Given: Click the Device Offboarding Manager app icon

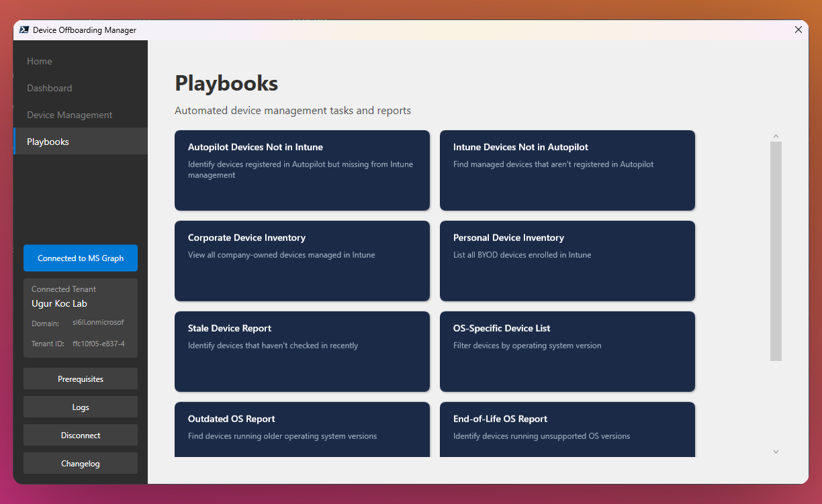Looking at the screenshot, I should click(x=24, y=30).
